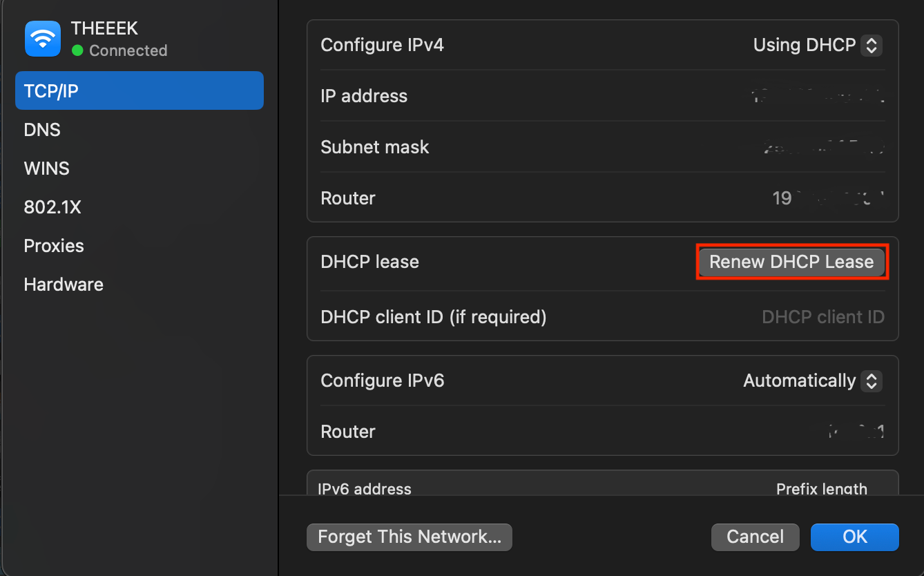
Task: Open the WINS settings panel
Action: click(46, 168)
